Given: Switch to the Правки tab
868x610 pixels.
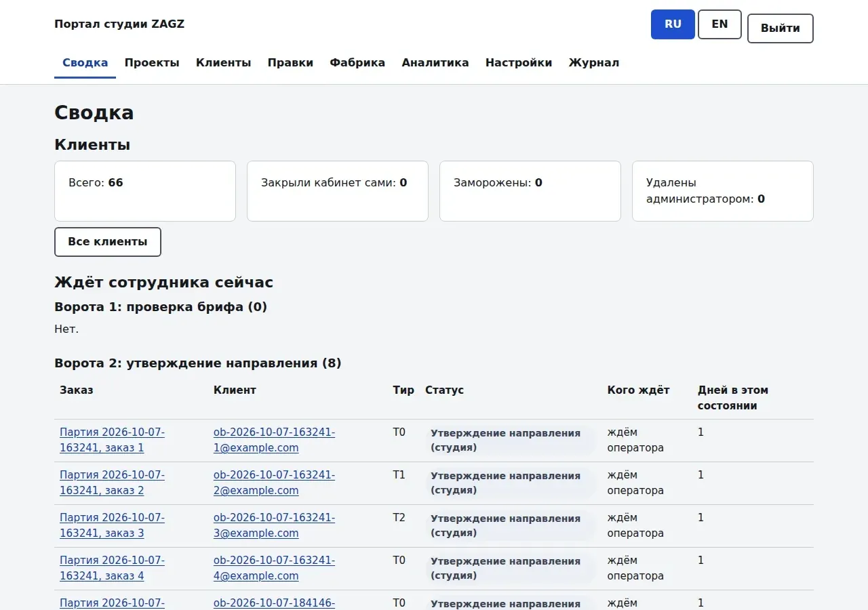Looking at the screenshot, I should coord(290,63).
